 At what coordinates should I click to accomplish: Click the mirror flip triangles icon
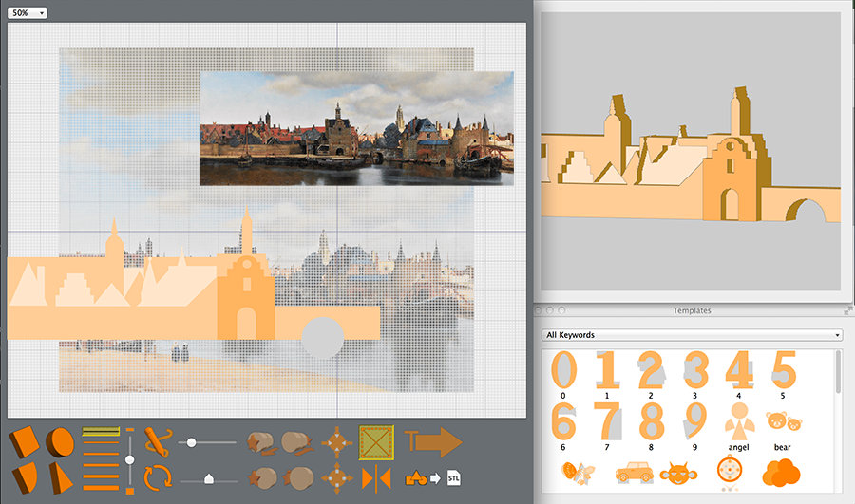point(376,479)
